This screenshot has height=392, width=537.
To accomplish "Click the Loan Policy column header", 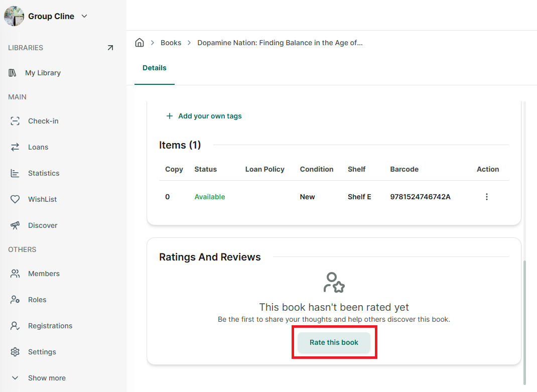I will [x=264, y=169].
